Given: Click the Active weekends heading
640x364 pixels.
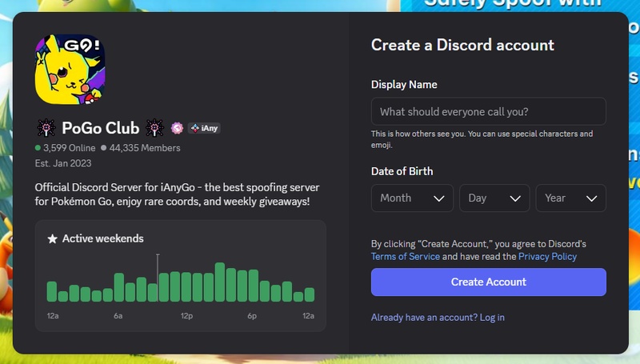Looking at the screenshot, I should [x=103, y=238].
